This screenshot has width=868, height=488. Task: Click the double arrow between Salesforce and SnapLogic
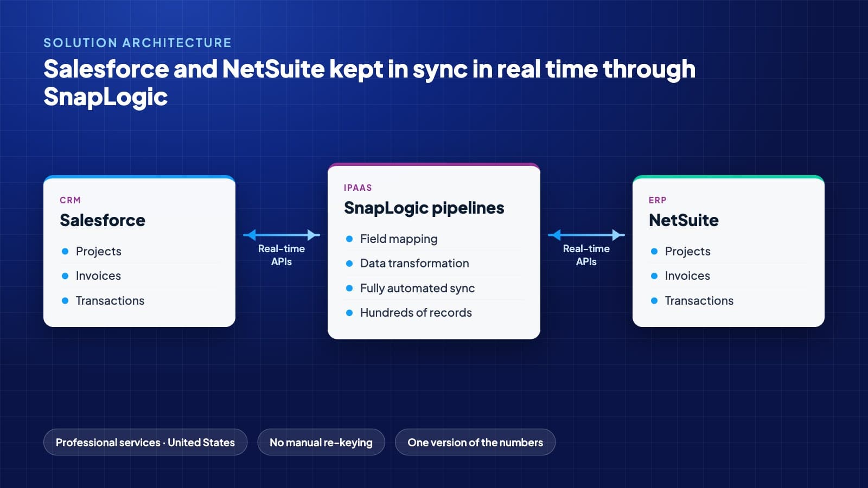click(282, 235)
